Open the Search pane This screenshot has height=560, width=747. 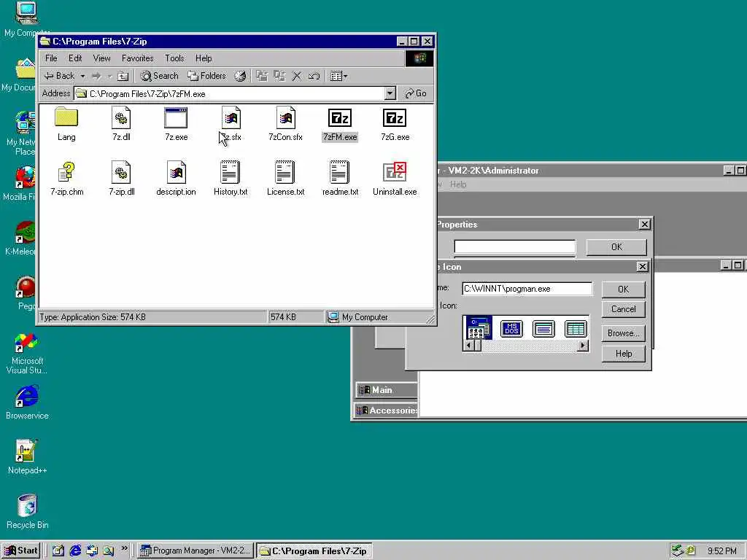[159, 76]
